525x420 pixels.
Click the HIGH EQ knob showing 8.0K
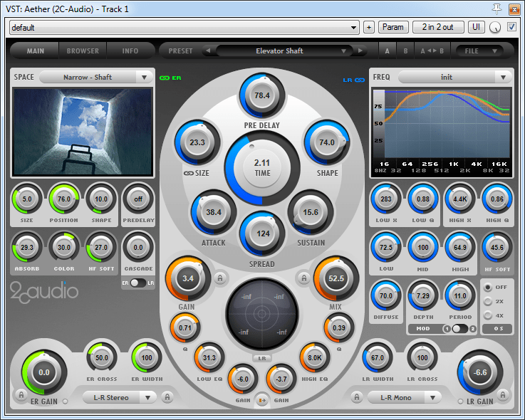point(315,358)
